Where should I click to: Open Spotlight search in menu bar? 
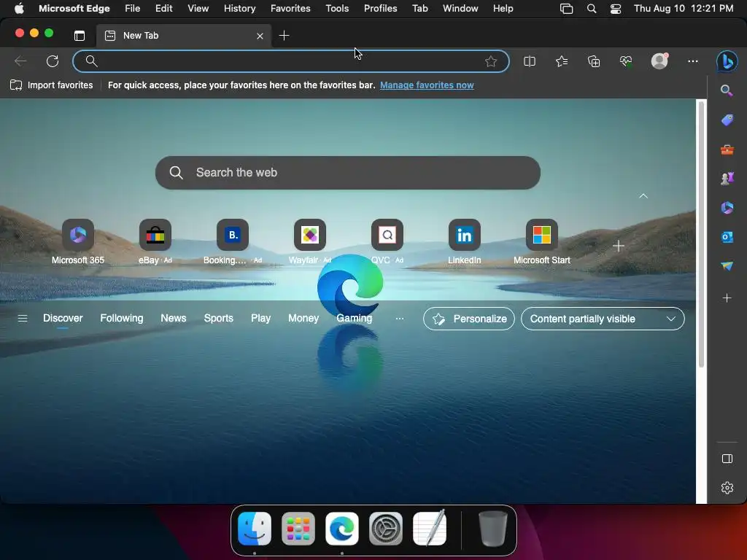592,9
